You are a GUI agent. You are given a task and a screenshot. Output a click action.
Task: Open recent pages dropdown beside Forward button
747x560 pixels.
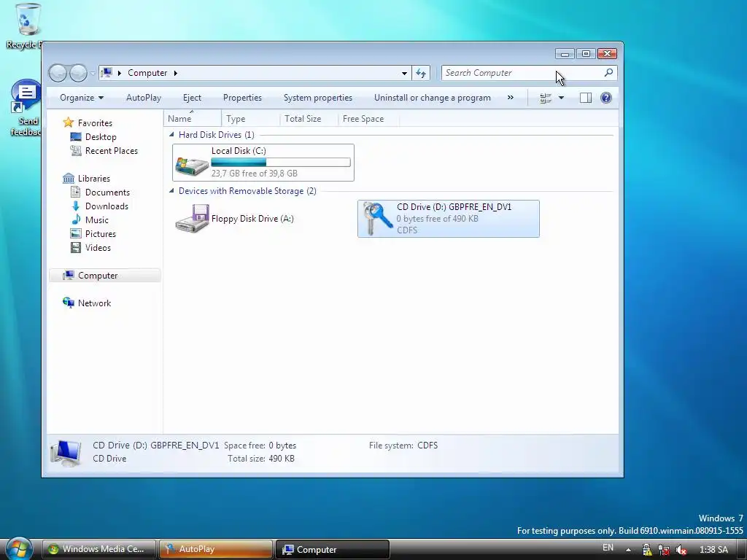(x=93, y=74)
